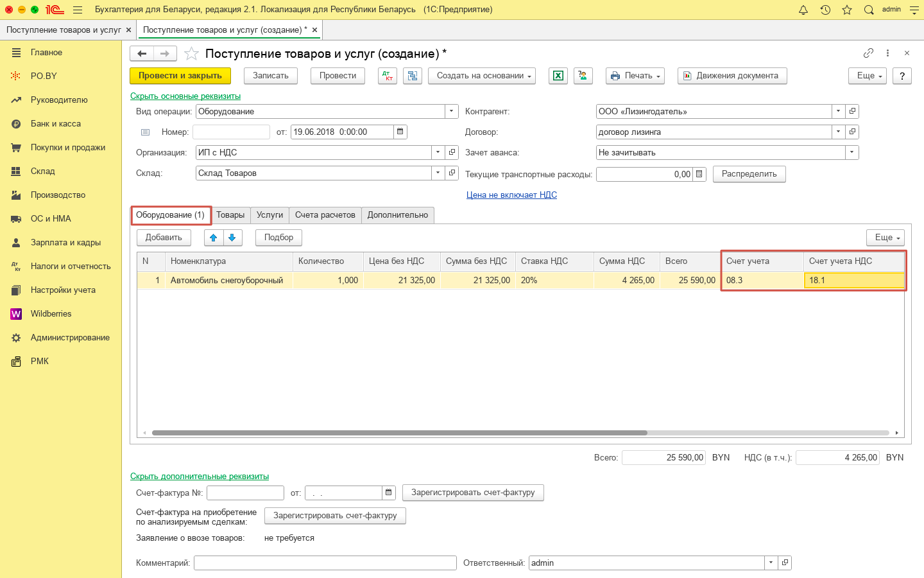Click the Дт/Кт postings icon in toolbar

[x=388, y=76]
